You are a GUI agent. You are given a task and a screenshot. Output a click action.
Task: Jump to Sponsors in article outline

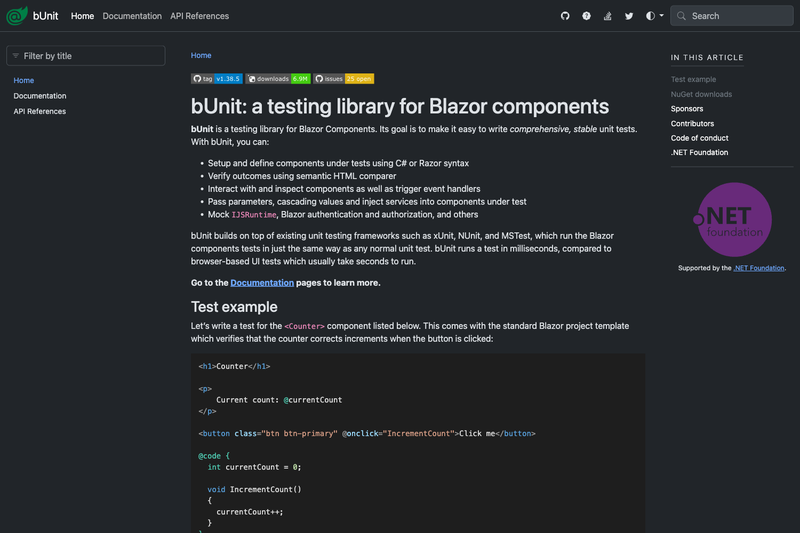[687, 109]
